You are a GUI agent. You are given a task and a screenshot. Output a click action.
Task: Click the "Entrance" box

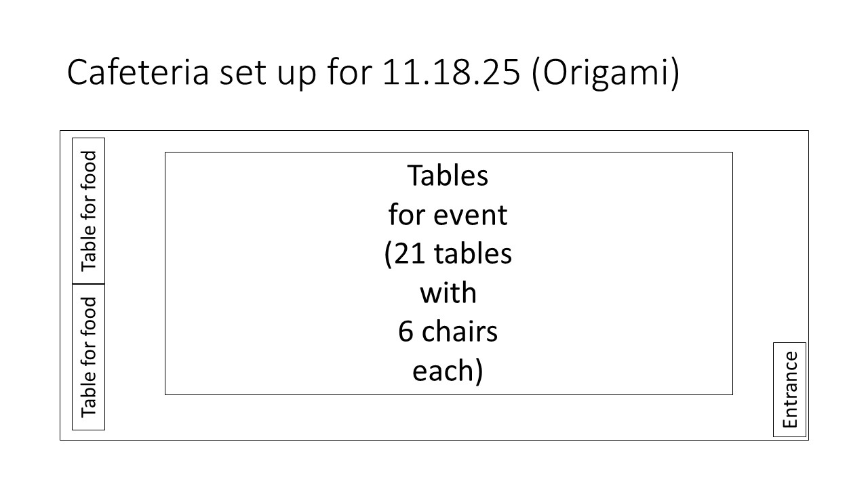click(790, 390)
